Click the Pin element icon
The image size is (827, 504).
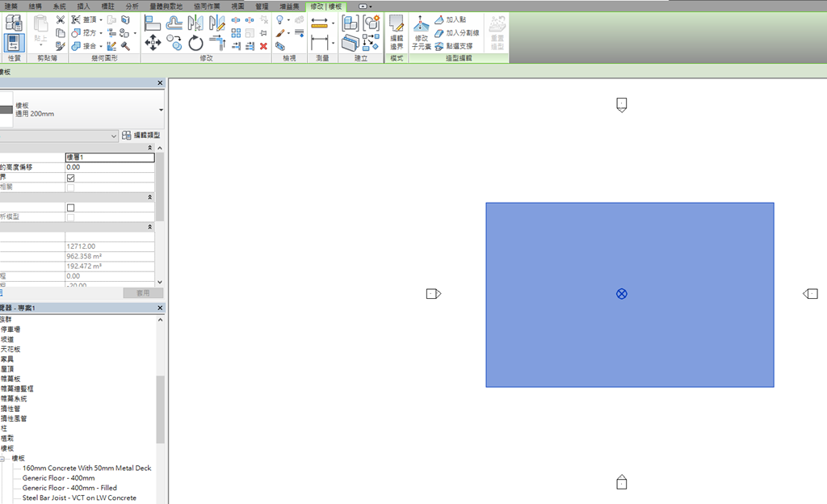pyautogui.click(x=264, y=32)
